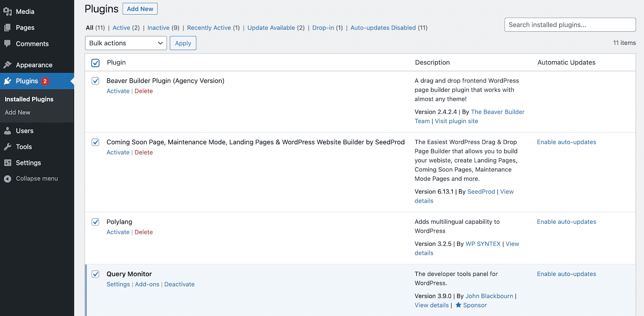Uncheck the Polylang plugin checkbox

(x=95, y=222)
